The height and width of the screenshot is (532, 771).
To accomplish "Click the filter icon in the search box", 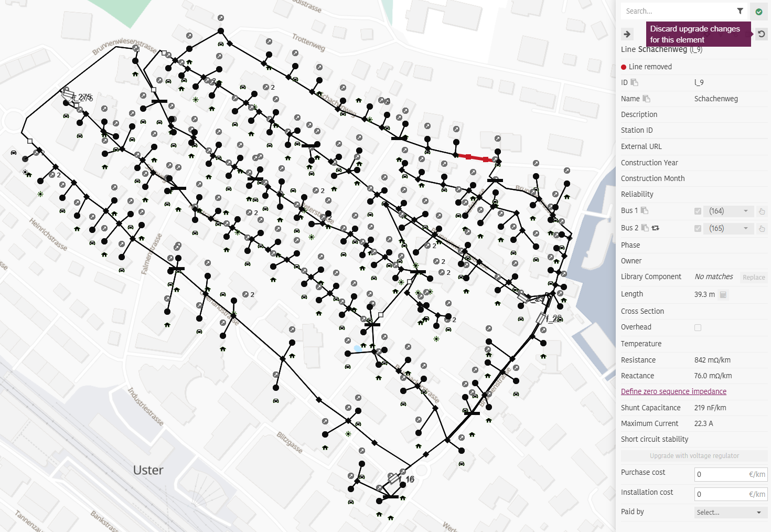I will click(740, 11).
